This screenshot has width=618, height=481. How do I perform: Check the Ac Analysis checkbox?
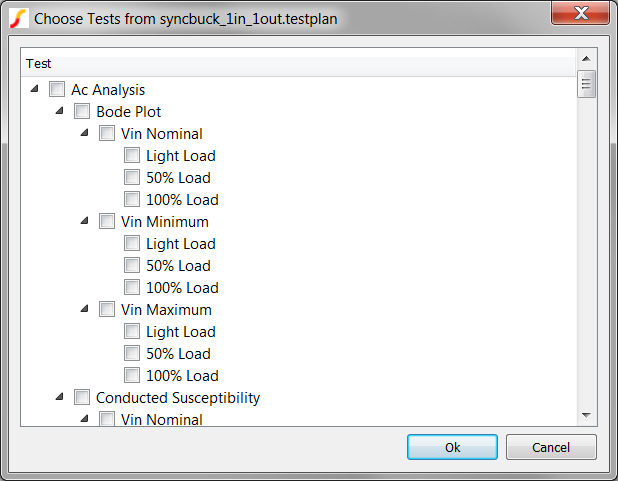(x=57, y=90)
